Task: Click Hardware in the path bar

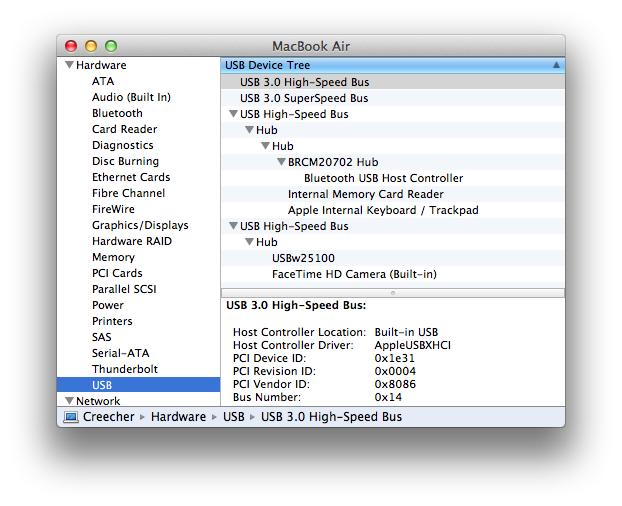Action: [178, 417]
